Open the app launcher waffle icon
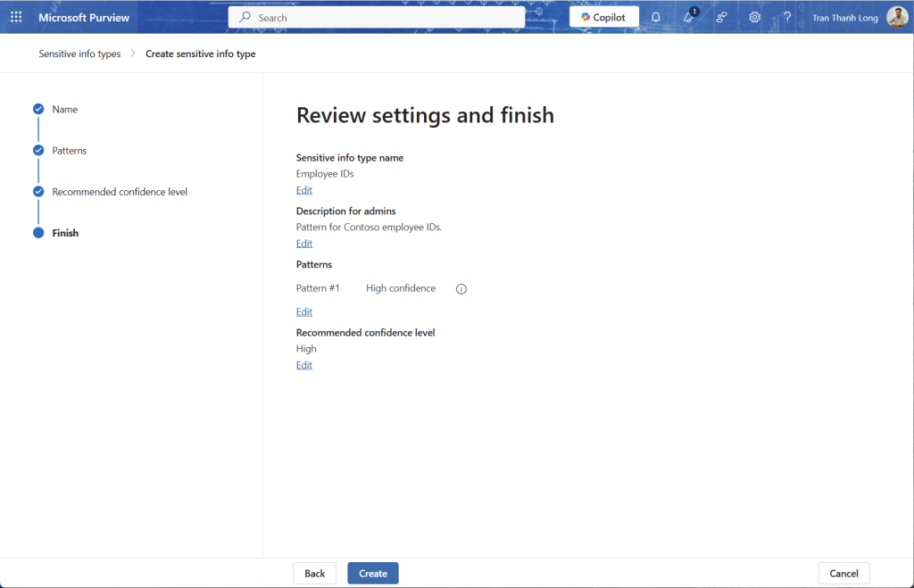The height and width of the screenshot is (588, 914). click(x=16, y=17)
